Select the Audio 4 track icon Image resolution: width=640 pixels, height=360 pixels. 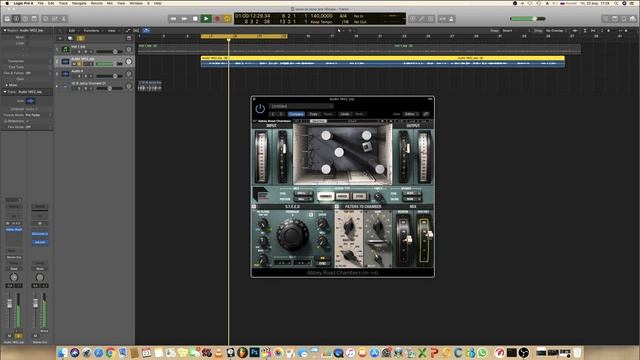tap(65, 73)
